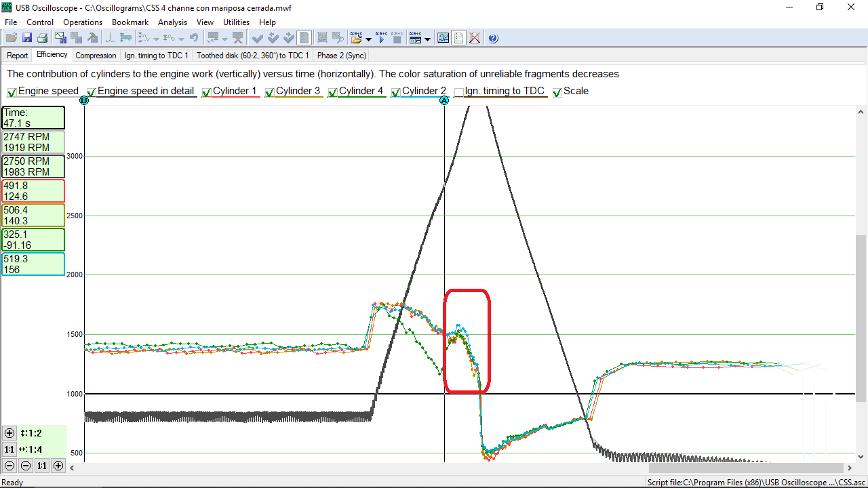The height and width of the screenshot is (488, 868).
Task: Open the Analysis menu
Action: (x=172, y=22)
